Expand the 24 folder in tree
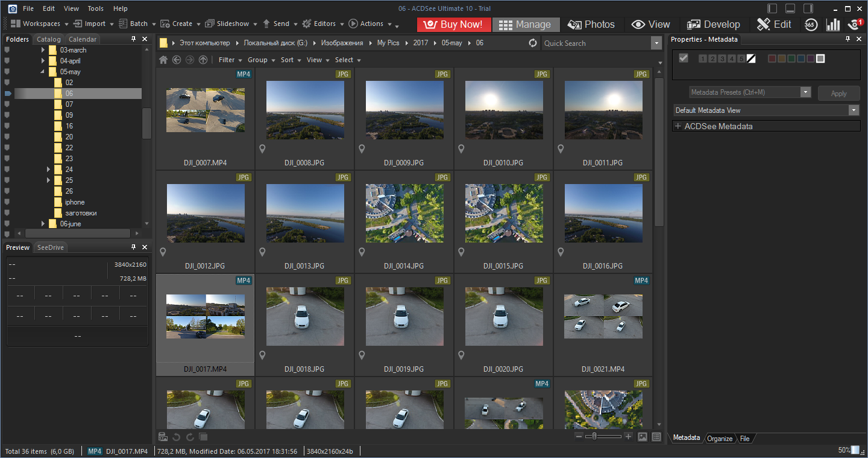Screen dimensions: 868x458 pyautogui.click(x=48, y=170)
